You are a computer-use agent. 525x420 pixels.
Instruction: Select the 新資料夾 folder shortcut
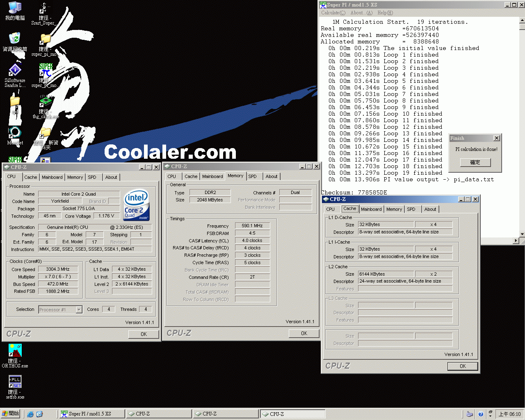tap(46, 139)
